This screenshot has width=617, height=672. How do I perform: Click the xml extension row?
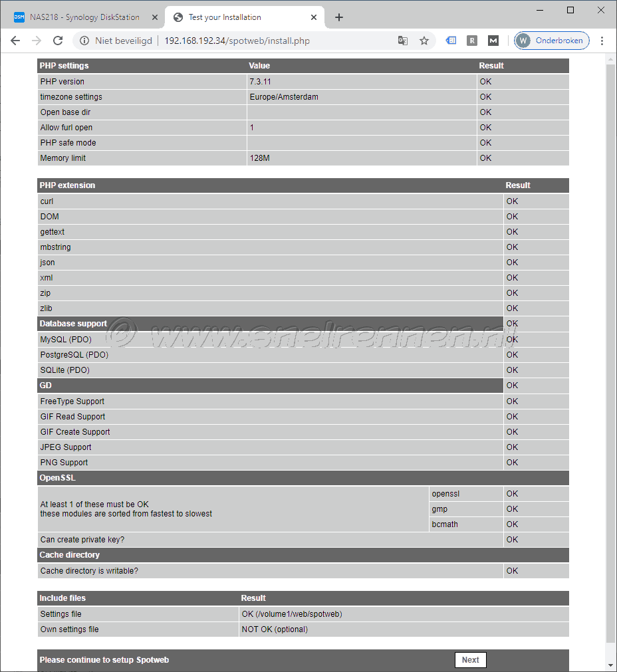click(x=303, y=278)
